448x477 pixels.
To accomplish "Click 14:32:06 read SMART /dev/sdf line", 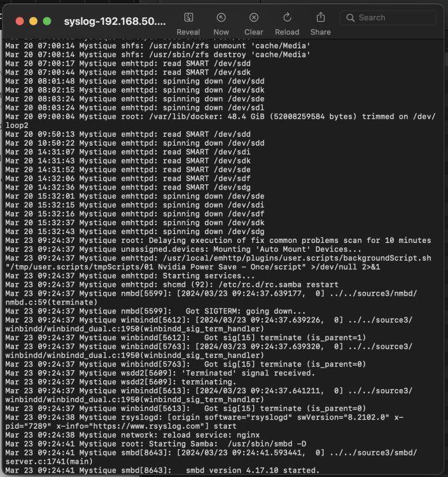I will click(x=128, y=178).
